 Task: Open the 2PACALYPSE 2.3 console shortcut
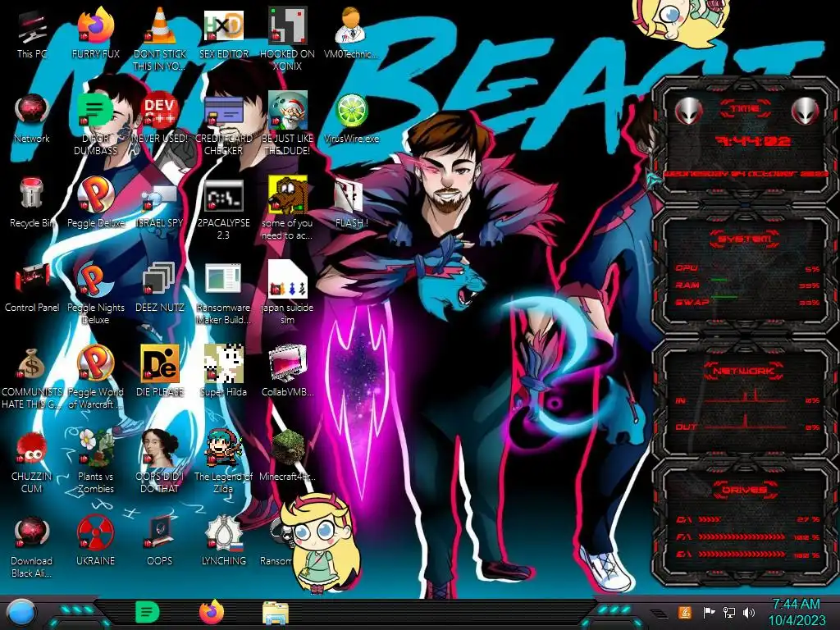(x=223, y=209)
